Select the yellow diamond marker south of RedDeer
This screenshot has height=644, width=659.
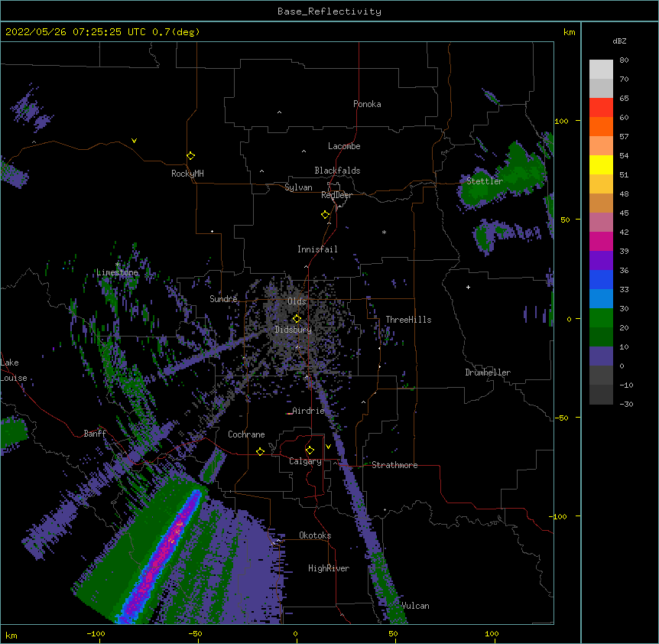pyautogui.click(x=326, y=215)
